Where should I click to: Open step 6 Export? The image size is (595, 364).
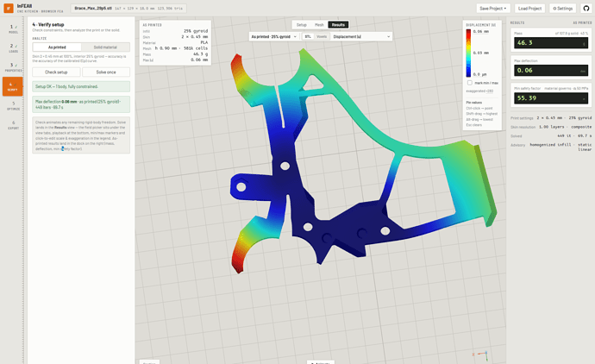(13, 125)
